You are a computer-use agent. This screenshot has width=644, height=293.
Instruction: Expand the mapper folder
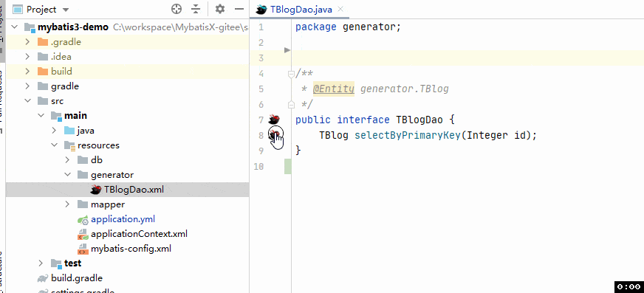click(x=67, y=204)
